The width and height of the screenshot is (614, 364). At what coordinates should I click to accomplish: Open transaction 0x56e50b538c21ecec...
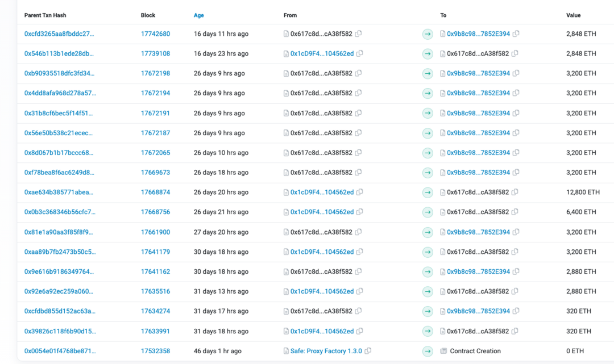59,133
